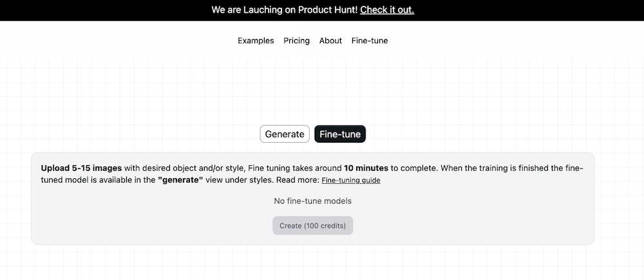Click the "No fine-tune models" message
The image size is (644, 279).
click(313, 201)
